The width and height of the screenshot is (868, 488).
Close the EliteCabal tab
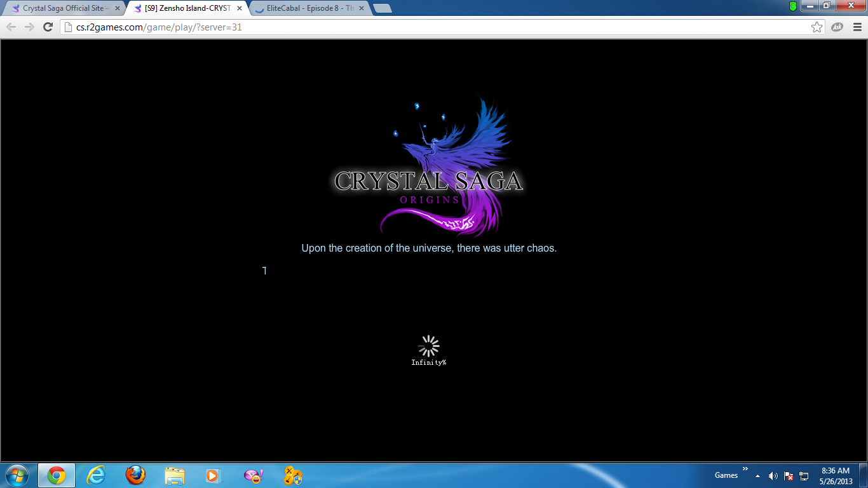(x=360, y=8)
